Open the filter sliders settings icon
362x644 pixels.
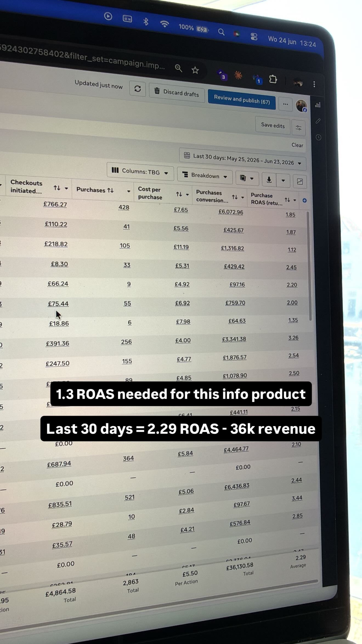coord(298,128)
